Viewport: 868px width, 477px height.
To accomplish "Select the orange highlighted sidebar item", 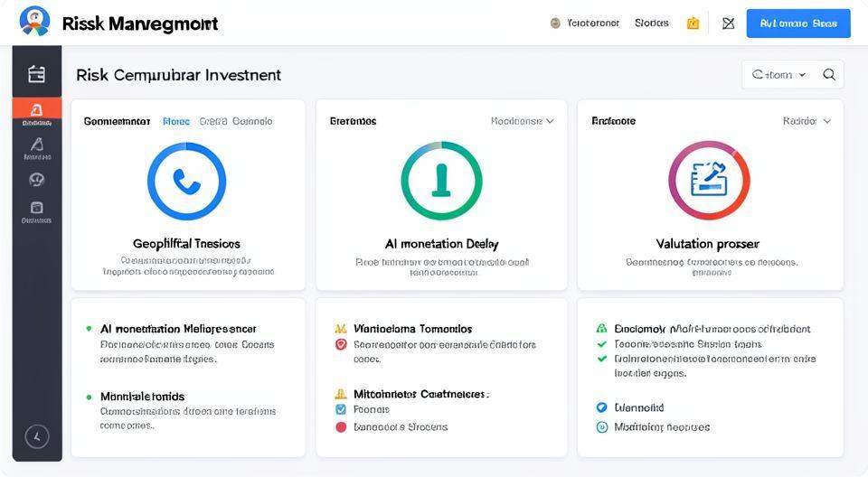I will tap(36, 112).
